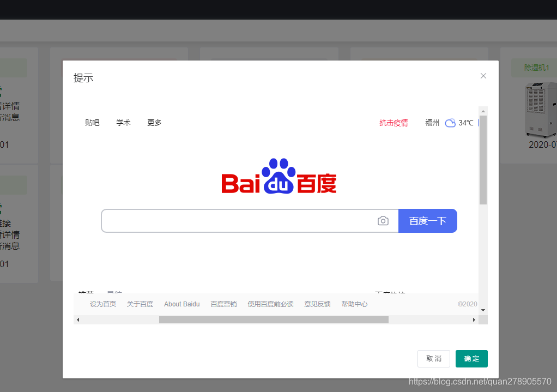Open the About Baidu footer link
The image size is (557, 392).
coord(182,304)
